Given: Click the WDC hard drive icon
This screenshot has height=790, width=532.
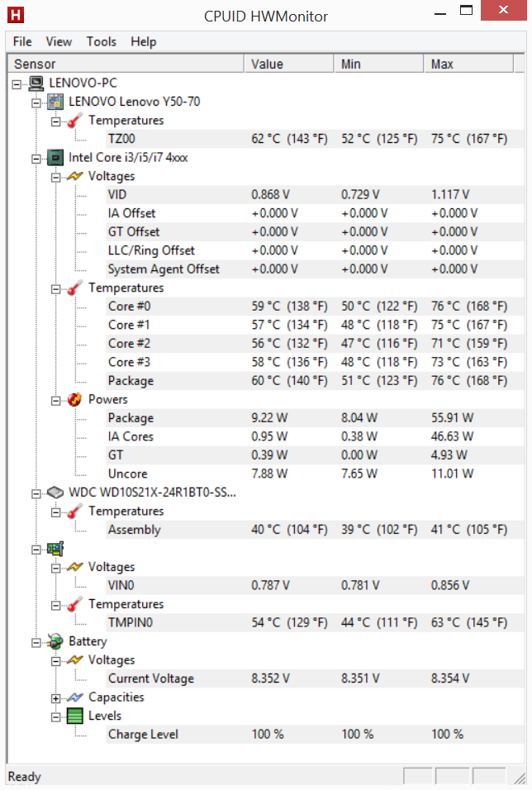Looking at the screenshot, I should pos(55,493).
